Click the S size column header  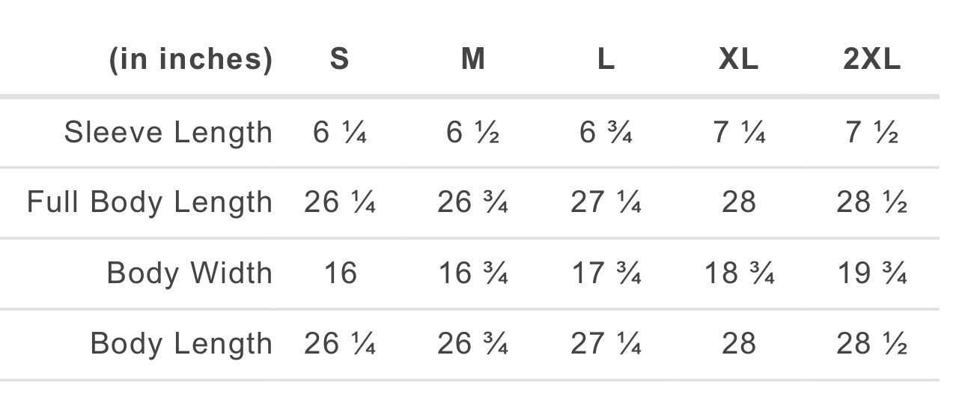339,59
